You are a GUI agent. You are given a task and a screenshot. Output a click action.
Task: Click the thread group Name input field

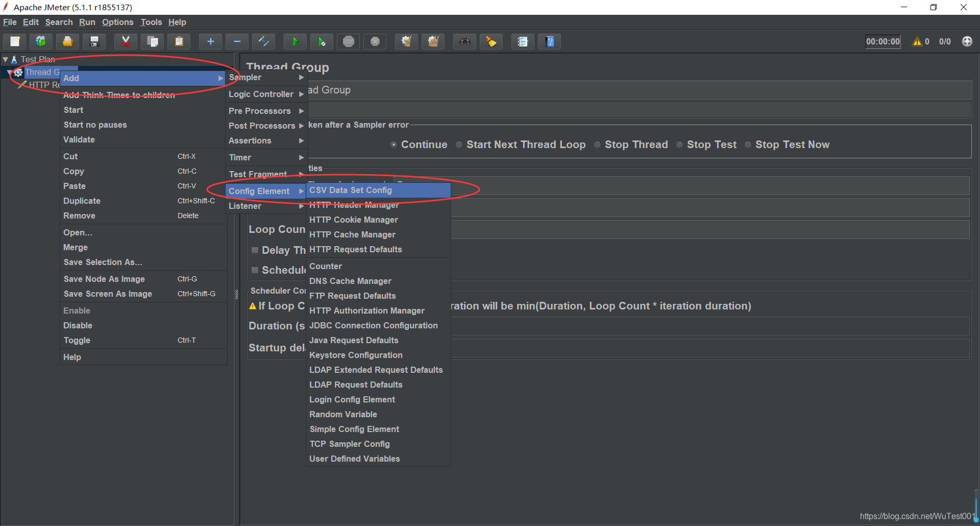[x=639, y=90]
